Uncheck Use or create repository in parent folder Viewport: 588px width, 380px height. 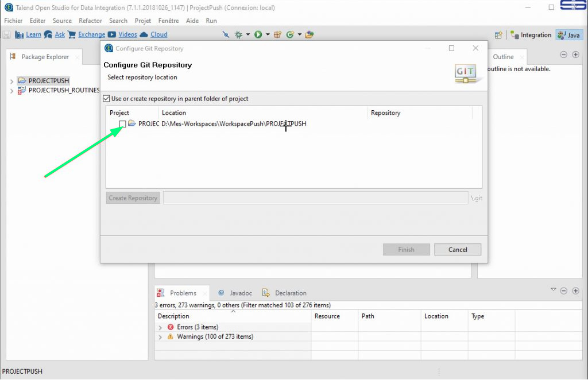tap(106, 99)
